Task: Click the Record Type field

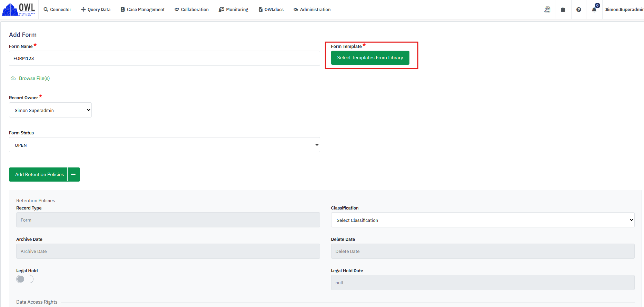Action: click(168, 220)
